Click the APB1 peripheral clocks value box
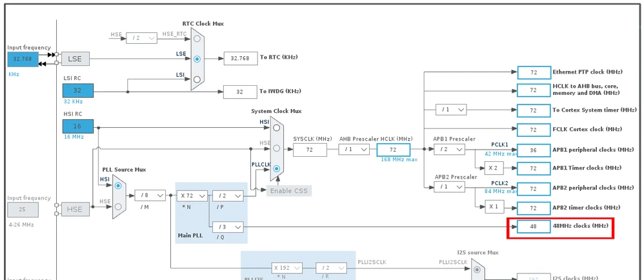 pyautogui.click(x=534, y=150)
